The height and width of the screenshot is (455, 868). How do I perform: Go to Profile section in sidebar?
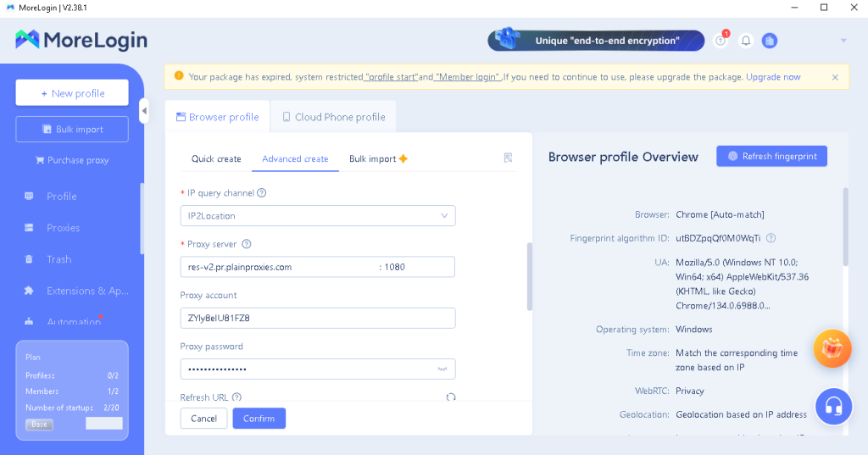(61, 196)
